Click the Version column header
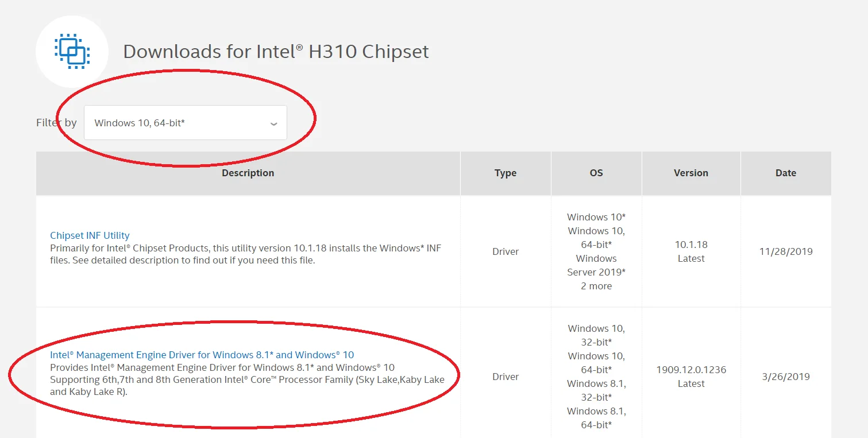This screenshot has width=868, height=438. point(691,173)
